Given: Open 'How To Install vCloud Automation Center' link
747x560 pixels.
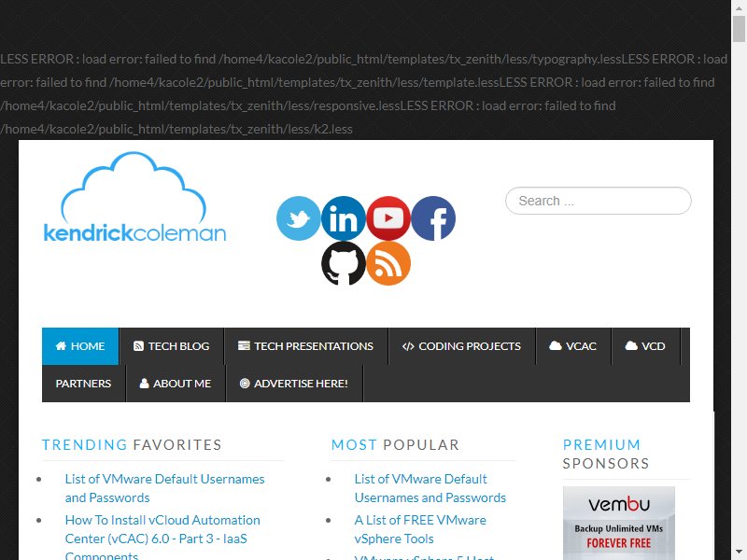Looking at the screenshot, I should click(162, 539).
